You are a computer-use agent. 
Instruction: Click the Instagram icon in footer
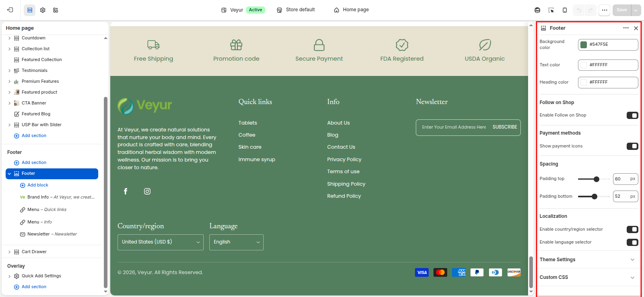(147, 191)
